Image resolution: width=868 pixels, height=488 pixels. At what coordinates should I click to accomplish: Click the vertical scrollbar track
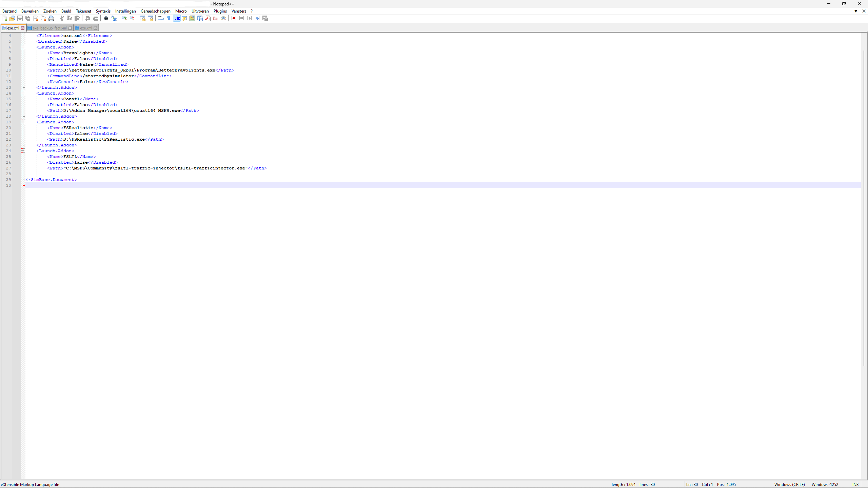coord(864,424)
